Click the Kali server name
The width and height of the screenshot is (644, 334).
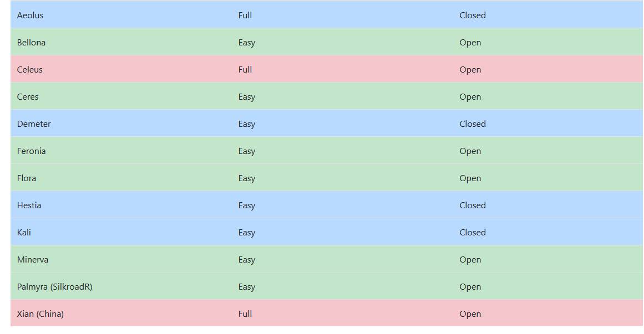click(x=24, y=233)
